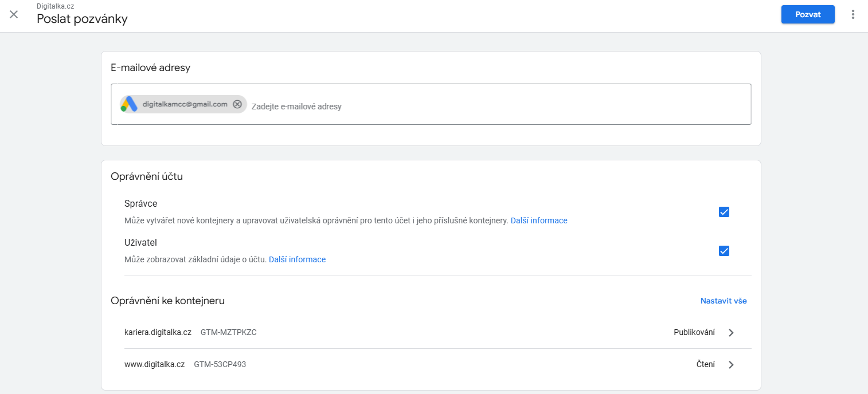The image size is (868, 394).
Task: Close the Poslat pozvánky dialog
Action: (14, 14)
